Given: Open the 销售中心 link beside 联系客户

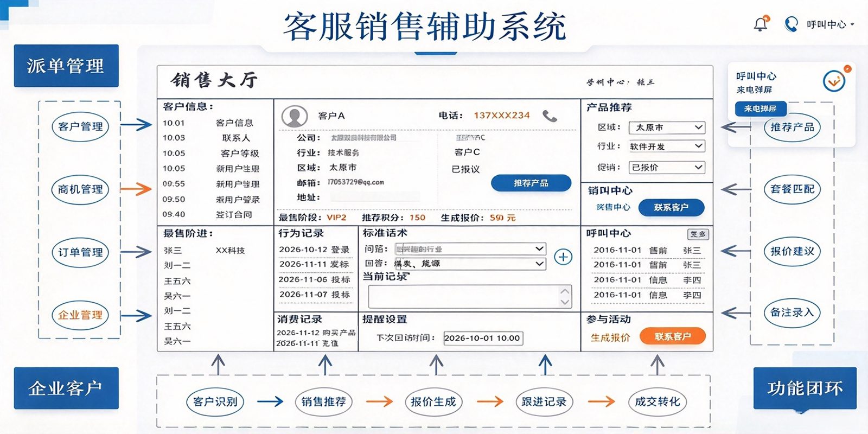Looking at the screenshot, I should click(614, 207).
